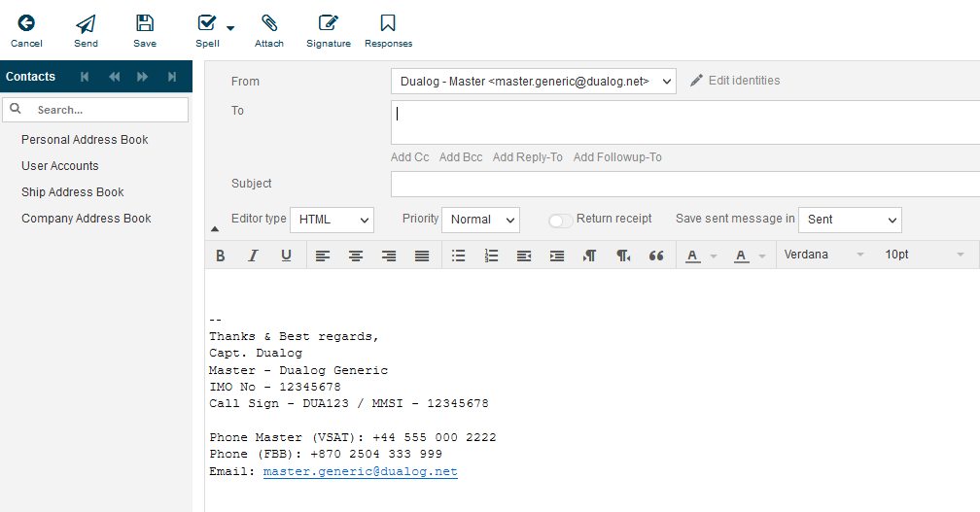Decrease indent
Screen dimensions: 980x512
(524, 256)
